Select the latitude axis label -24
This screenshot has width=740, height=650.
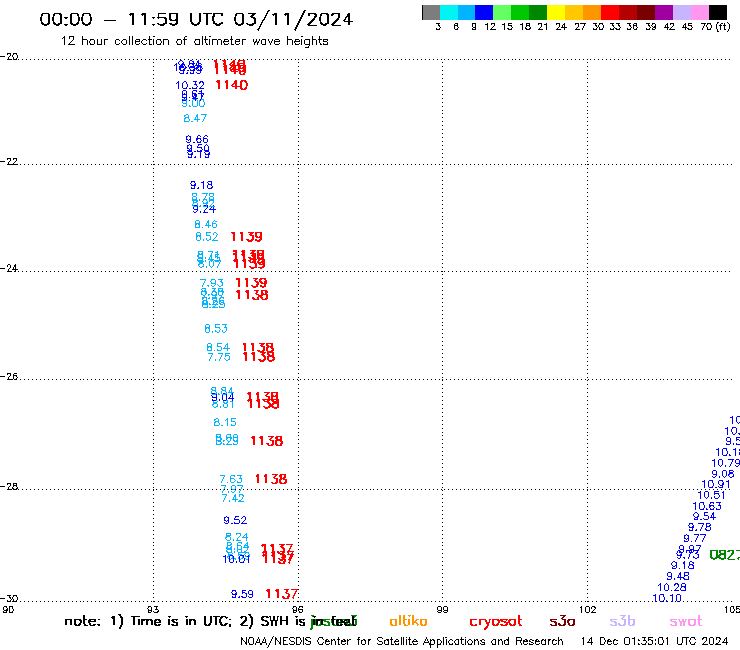(9, 268)
